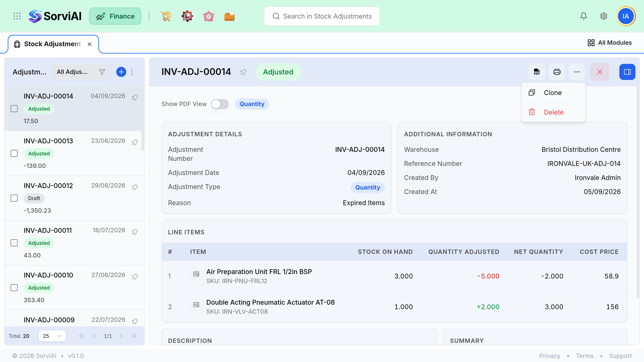Check the INV-ADJ-00013 row checkbox
This screenshot has width=644, height=362.
coord(14,153)
